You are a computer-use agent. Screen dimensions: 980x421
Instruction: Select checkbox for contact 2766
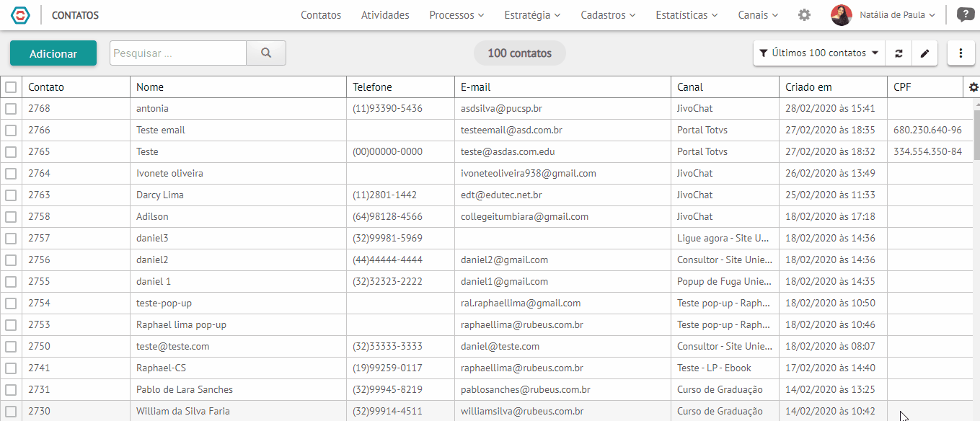tap(11, 130)
